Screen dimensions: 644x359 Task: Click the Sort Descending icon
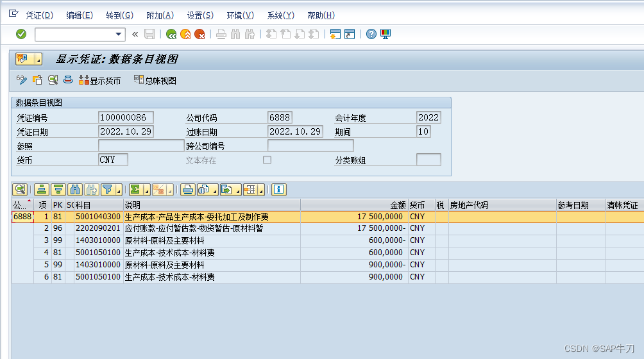pos(58,190)
